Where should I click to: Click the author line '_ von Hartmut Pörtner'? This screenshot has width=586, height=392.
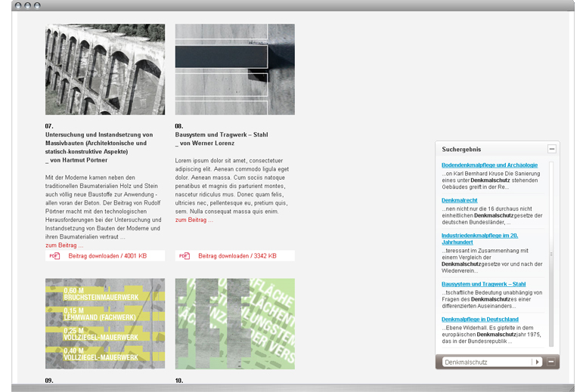76,160
